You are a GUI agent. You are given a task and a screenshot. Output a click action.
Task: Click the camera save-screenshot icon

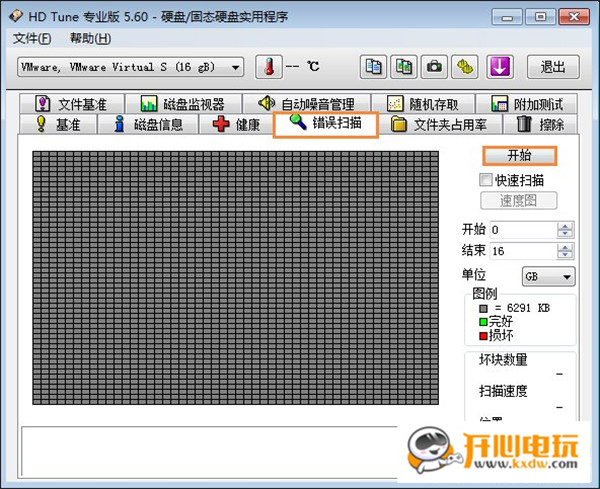435,67
